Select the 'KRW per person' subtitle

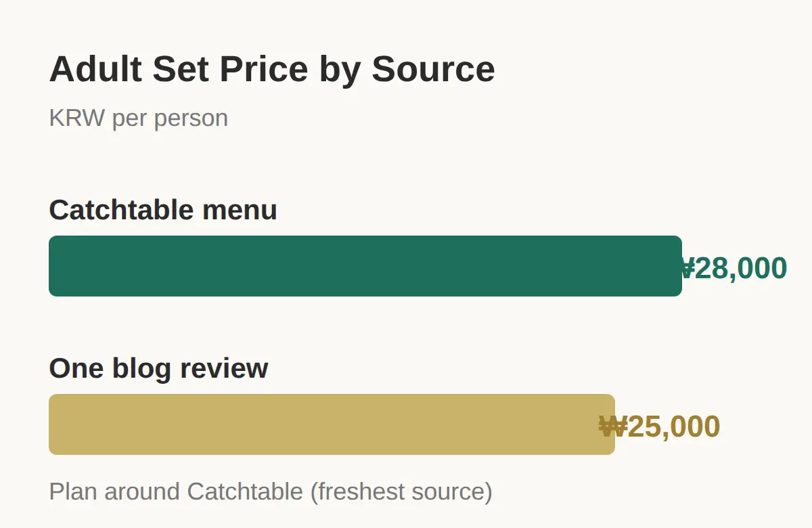(139, 118)
